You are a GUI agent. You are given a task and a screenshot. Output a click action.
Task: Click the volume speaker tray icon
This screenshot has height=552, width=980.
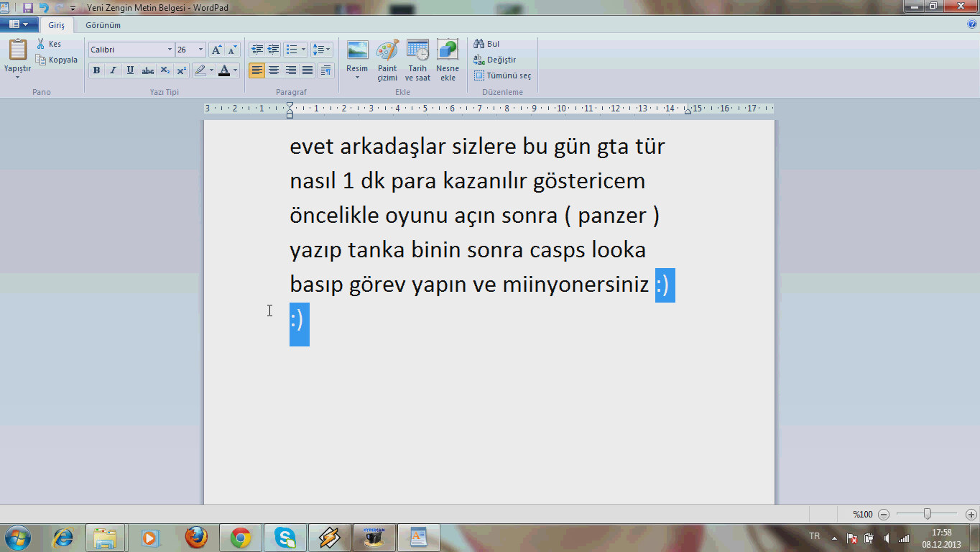click(887, 538)
